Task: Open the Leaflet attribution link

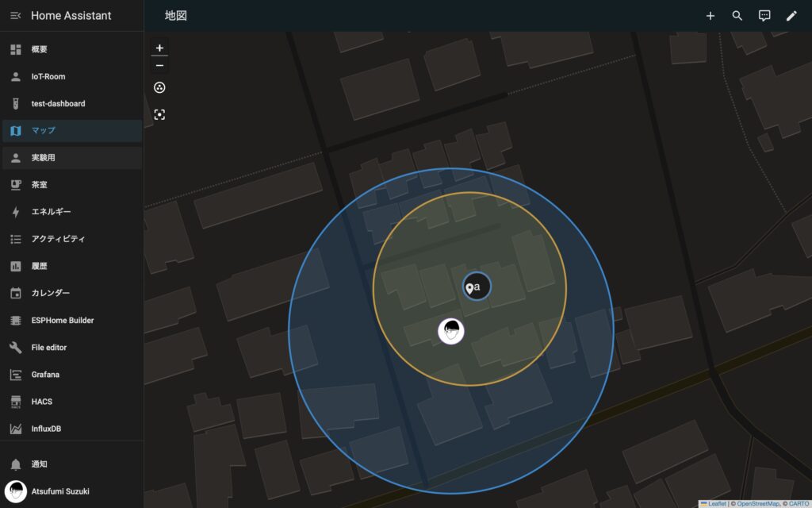Action: pyautogui.click(x=717, y=503)
